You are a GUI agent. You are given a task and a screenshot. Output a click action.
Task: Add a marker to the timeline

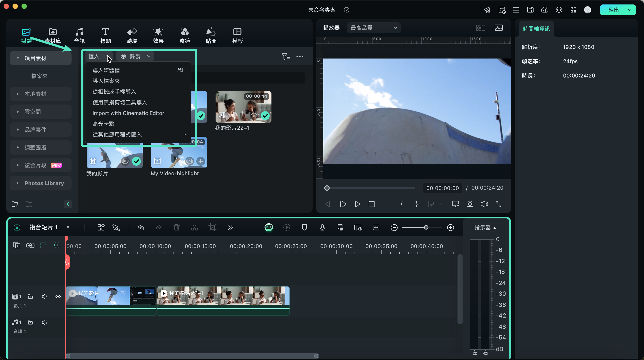click(304, 227)
